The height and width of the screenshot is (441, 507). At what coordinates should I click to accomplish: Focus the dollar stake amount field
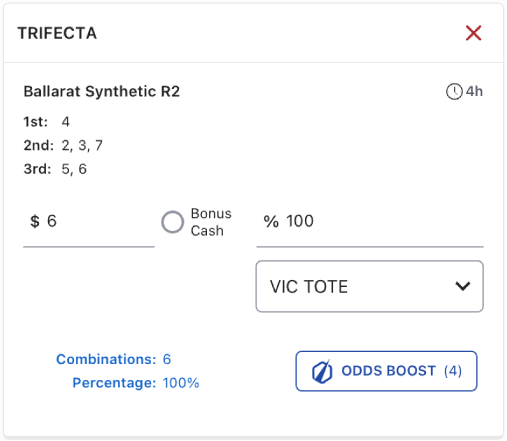(89, 222)
